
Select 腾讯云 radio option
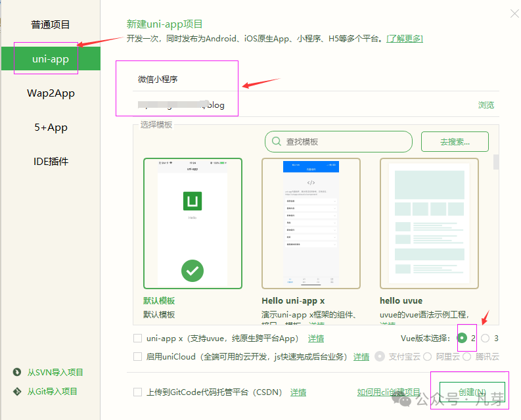[467, 356]
